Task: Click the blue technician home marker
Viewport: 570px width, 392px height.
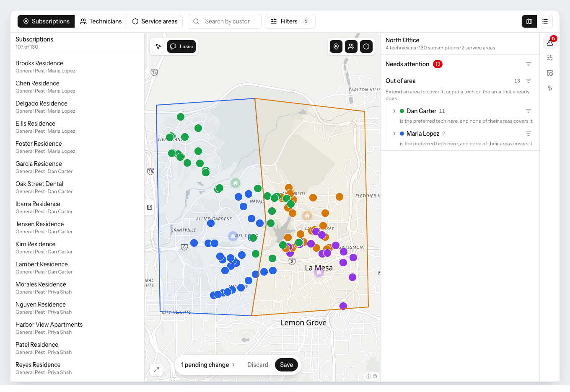Action: tap(233, 236)
